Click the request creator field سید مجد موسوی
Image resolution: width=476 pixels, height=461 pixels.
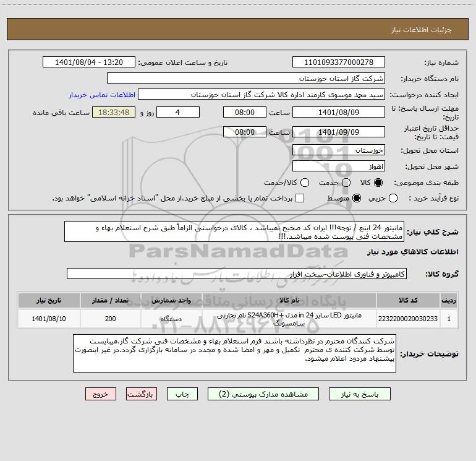click(261, 94)
